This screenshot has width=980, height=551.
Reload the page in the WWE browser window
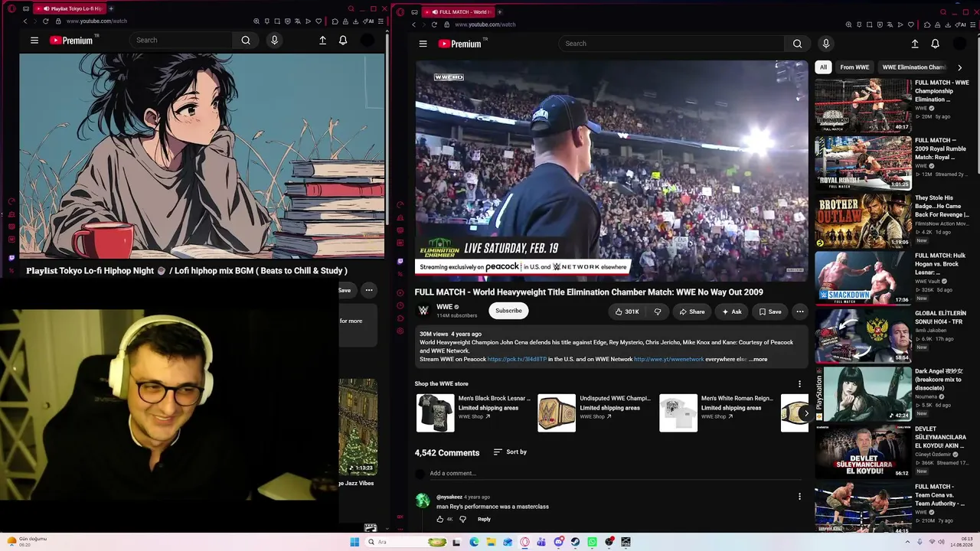434,24
